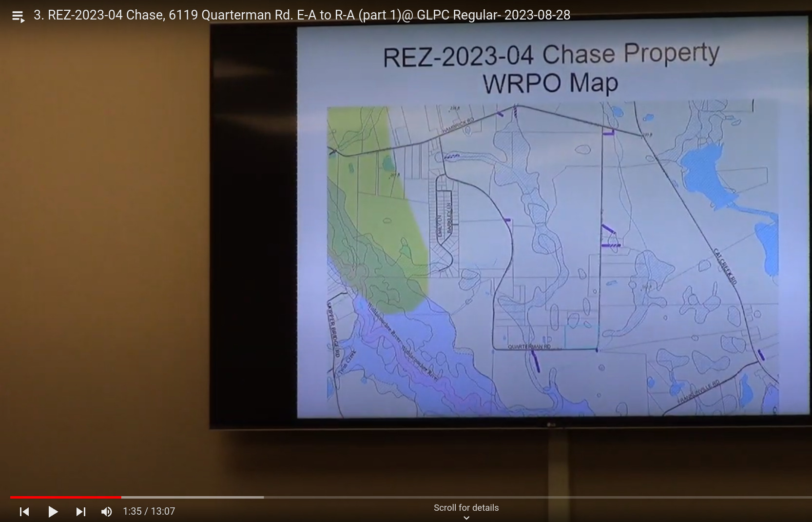Skip to the next video
This screenshot has height=522, width=812.
[81, 511]
